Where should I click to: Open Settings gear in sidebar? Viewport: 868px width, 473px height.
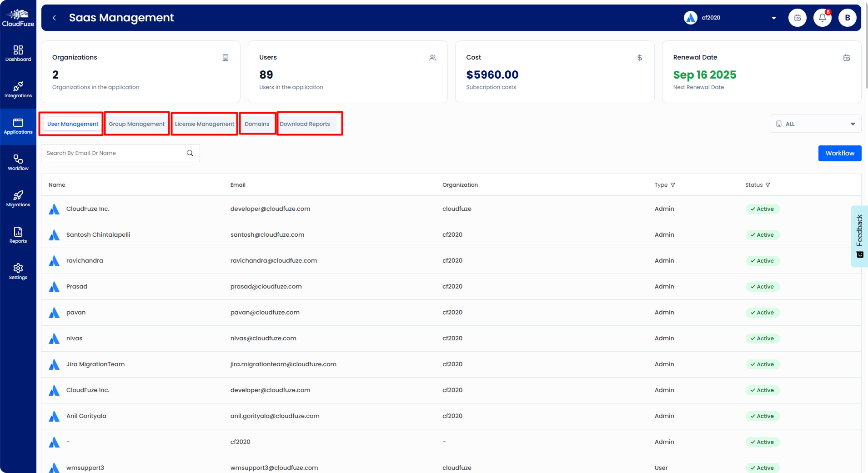(18, 272)
